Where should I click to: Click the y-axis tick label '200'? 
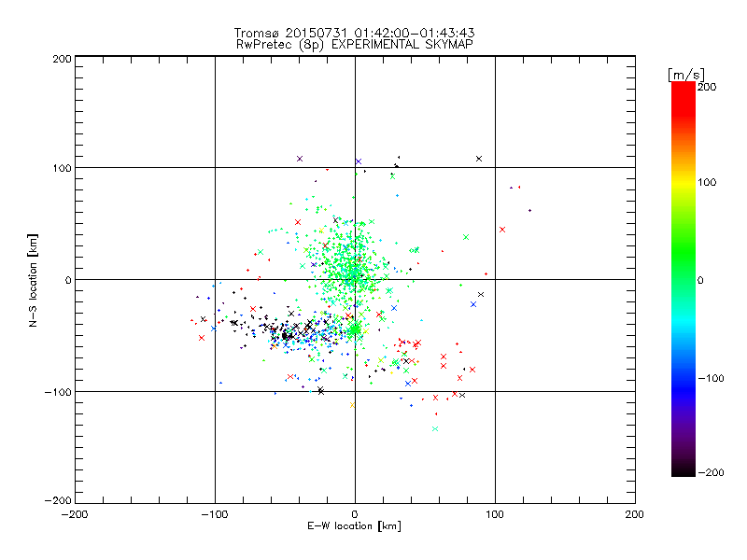tap(62, 59)
